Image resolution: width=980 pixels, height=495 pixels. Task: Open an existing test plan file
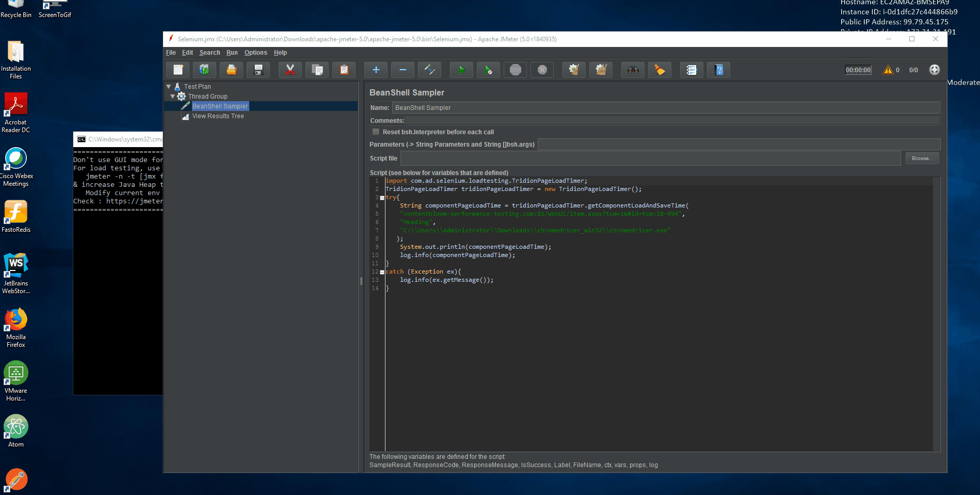pyautogui.click(x=231, y=70)
